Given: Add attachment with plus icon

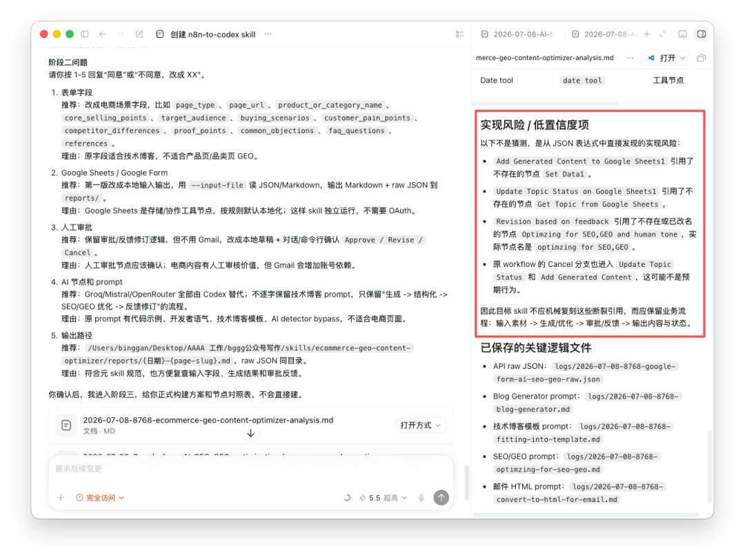Looking at the screenshot, I should [x=61, y=498].
